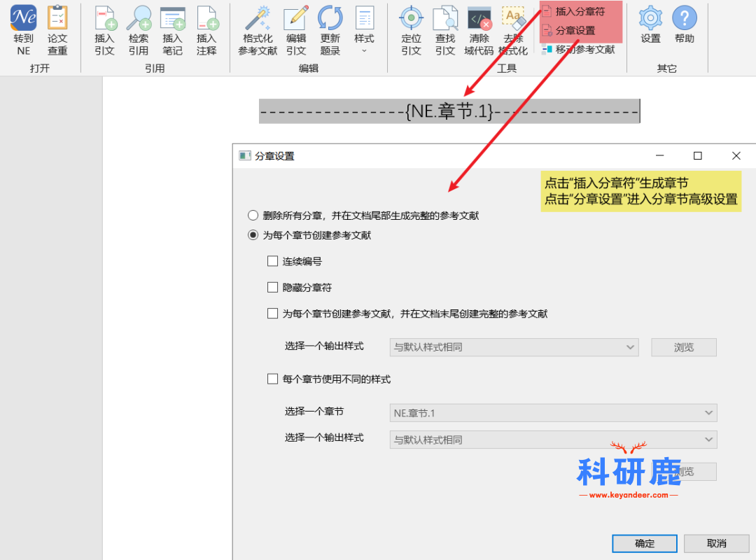Screen dimensions: 756x560
Task: Enable the 连续编号 checkbox
Action: [x=273, y=261]
